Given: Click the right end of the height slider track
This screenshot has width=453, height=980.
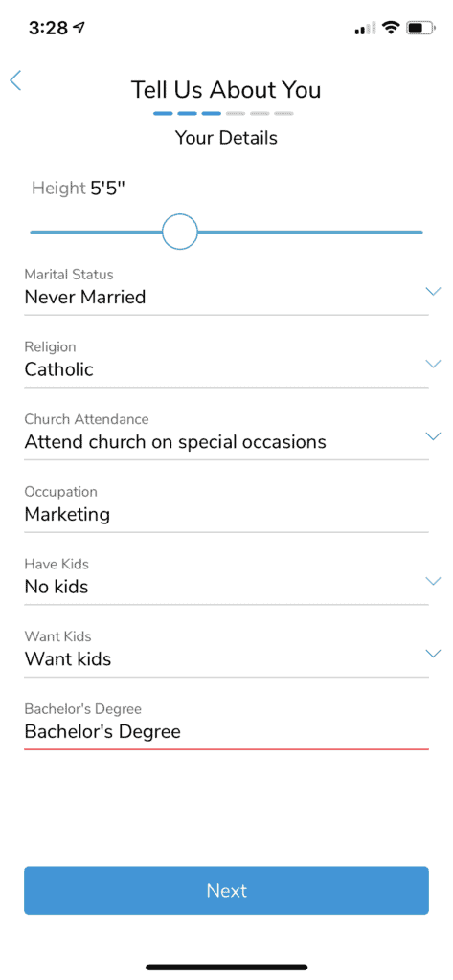Looking at the screenshot, I should (x=418, y=232).
